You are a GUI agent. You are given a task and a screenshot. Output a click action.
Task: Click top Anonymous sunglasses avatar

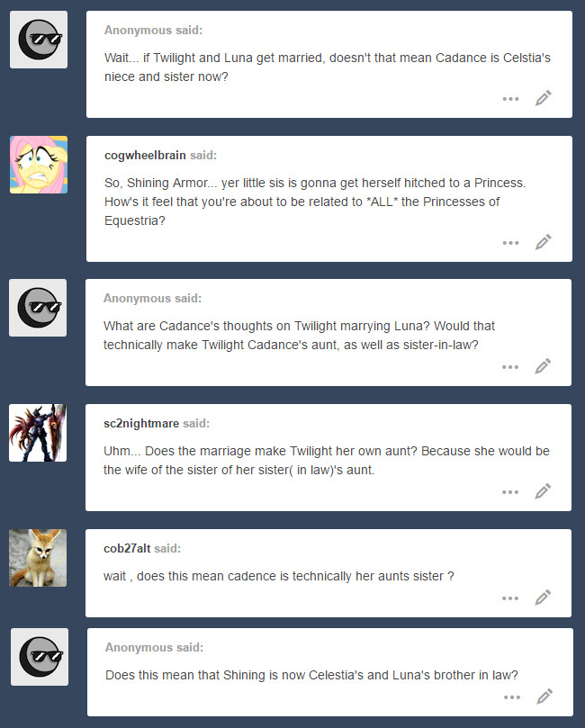39,40
